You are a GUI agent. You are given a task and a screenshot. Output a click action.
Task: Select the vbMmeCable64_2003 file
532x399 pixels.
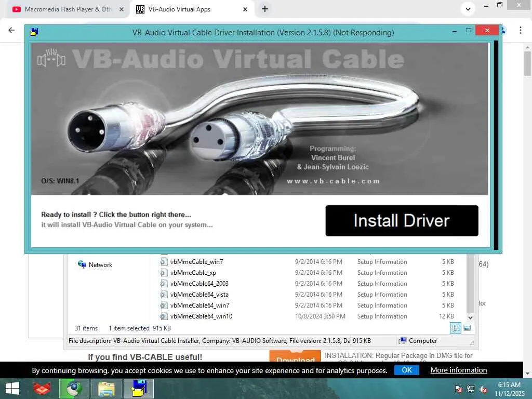pos(199,283)
